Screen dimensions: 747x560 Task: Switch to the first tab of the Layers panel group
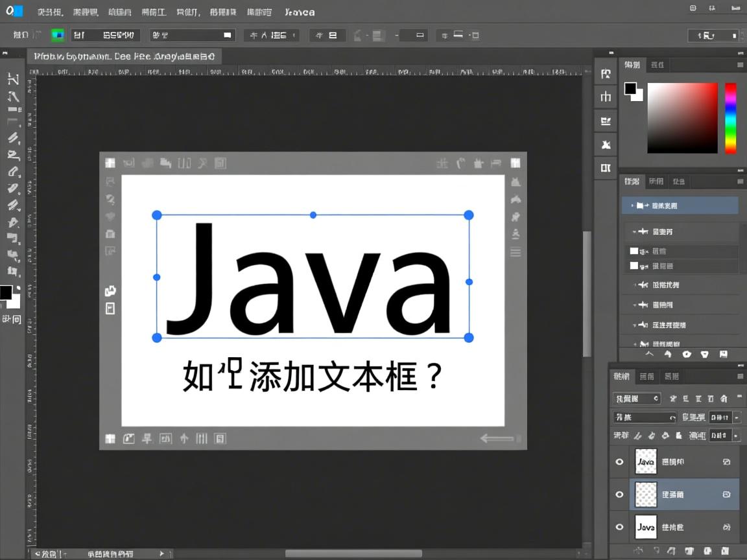pyautogui.click(x=621, y=376)
